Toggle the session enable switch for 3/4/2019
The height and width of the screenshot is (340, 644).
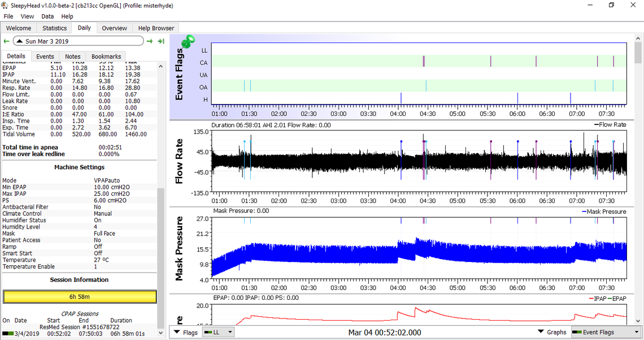[x=8, y=333]
